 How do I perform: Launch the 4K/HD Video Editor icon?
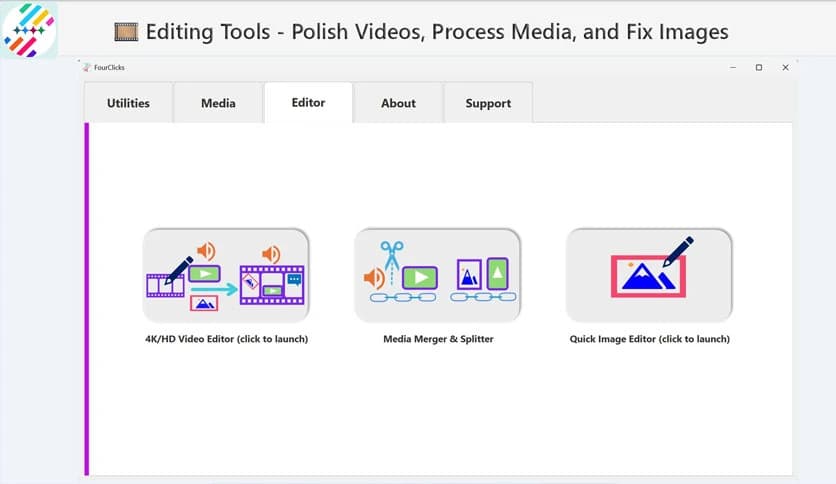[226, 275]
